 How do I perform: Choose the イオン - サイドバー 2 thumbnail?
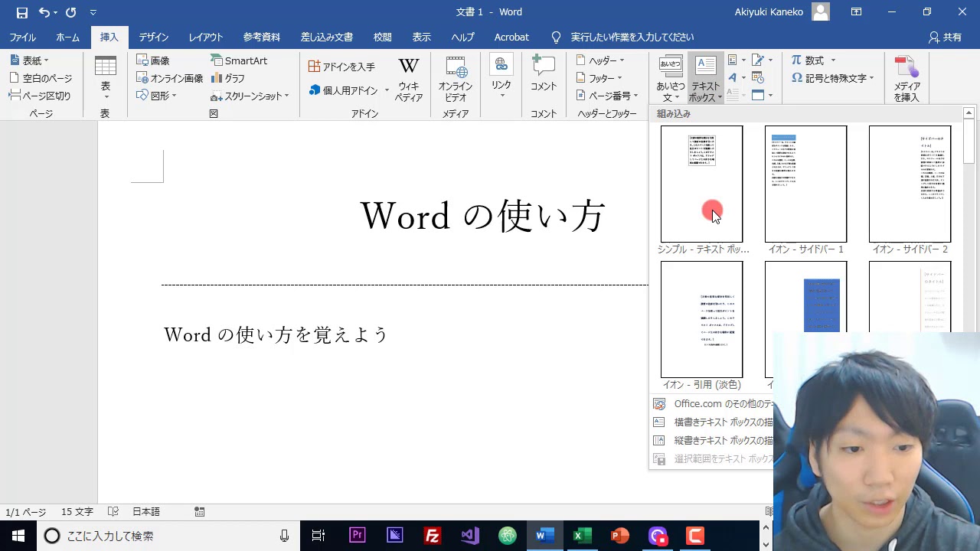910,184
